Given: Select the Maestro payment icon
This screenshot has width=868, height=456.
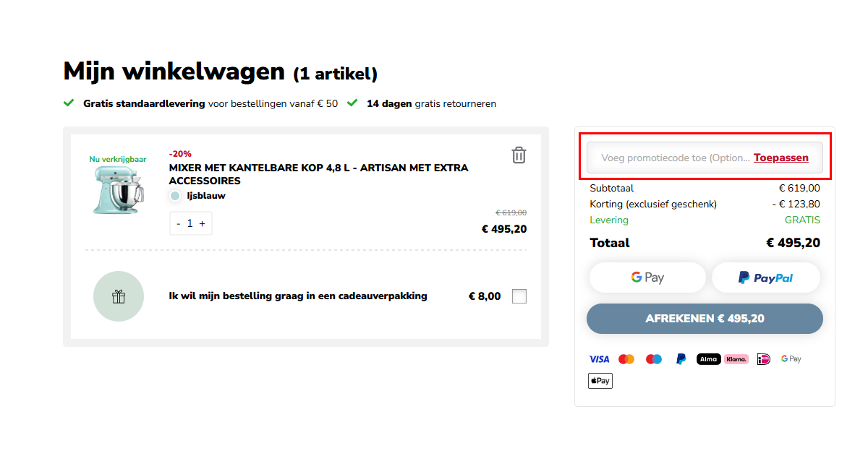Looking at the screenshot, I should [x=653, y=358].
